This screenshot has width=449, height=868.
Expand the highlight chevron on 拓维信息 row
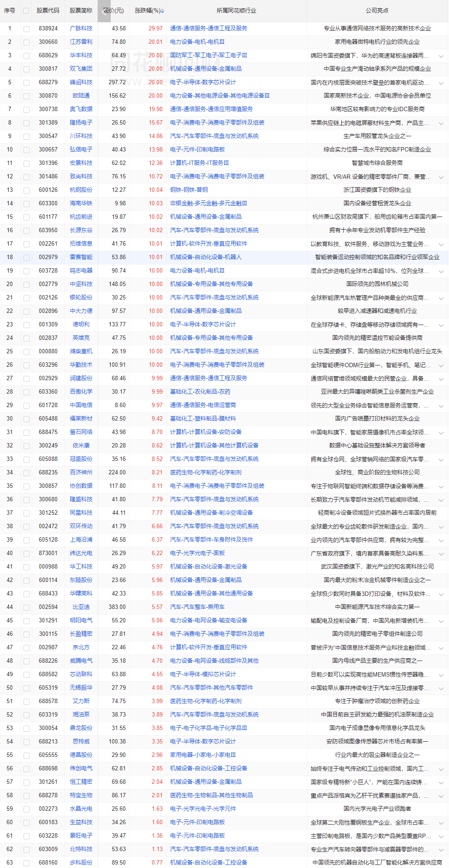[x=441, y=244]
